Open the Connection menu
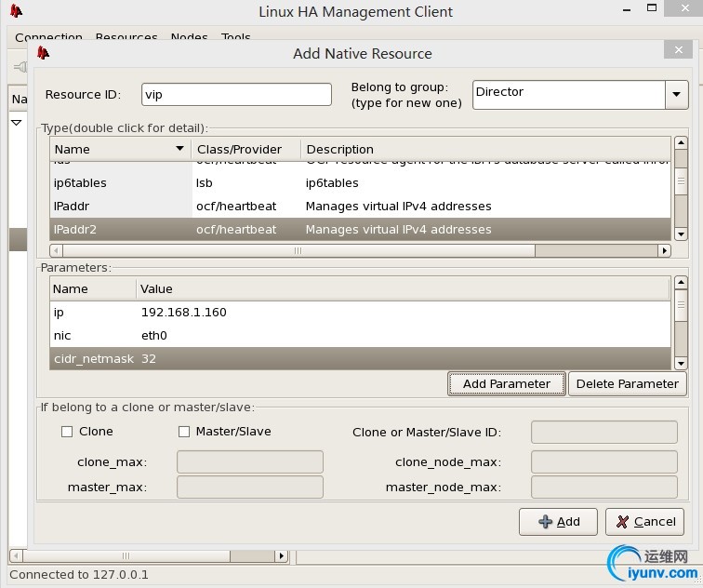The image size is (703, 588). click(48, 37)
